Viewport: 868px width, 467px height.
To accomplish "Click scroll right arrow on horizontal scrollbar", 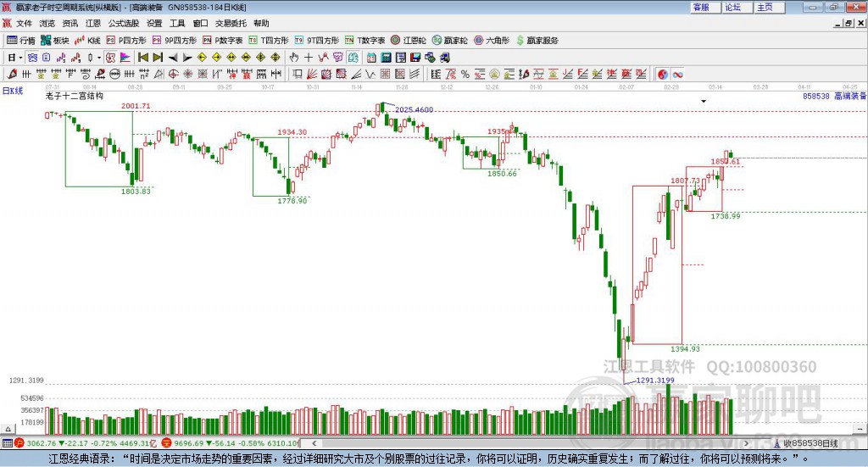I will click(x=746, y=442).
